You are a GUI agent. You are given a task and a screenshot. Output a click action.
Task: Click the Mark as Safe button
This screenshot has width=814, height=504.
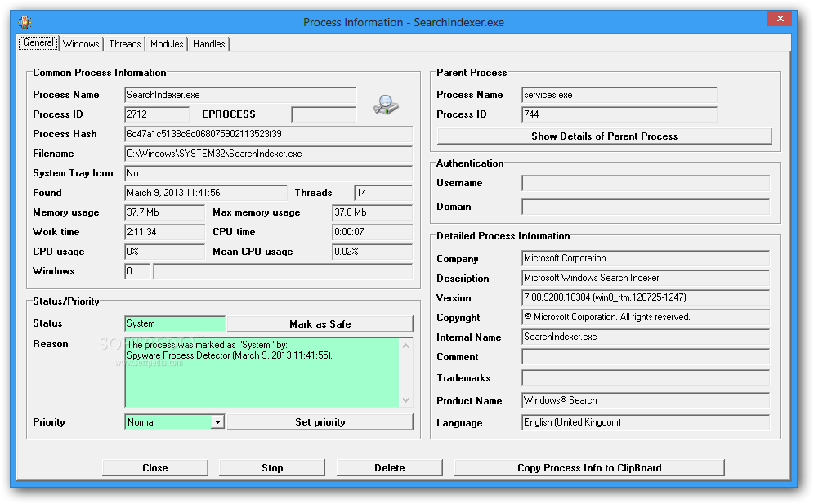coord(320,324)
